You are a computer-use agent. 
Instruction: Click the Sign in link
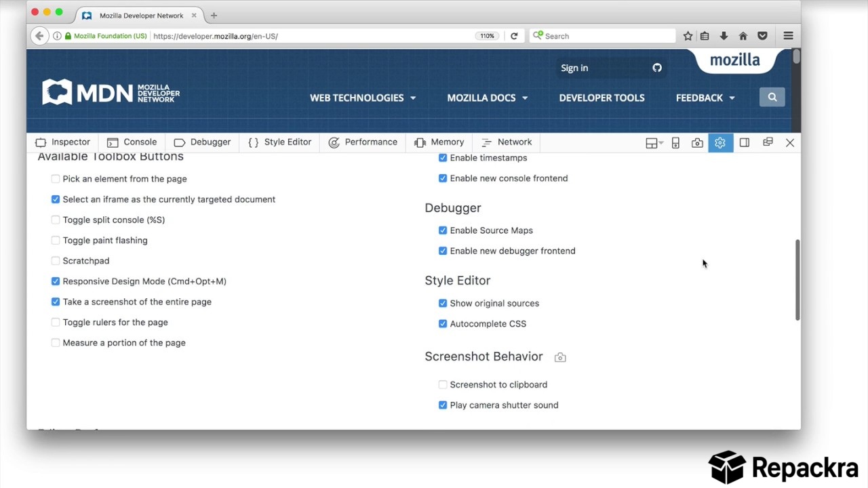pos(574,68)
